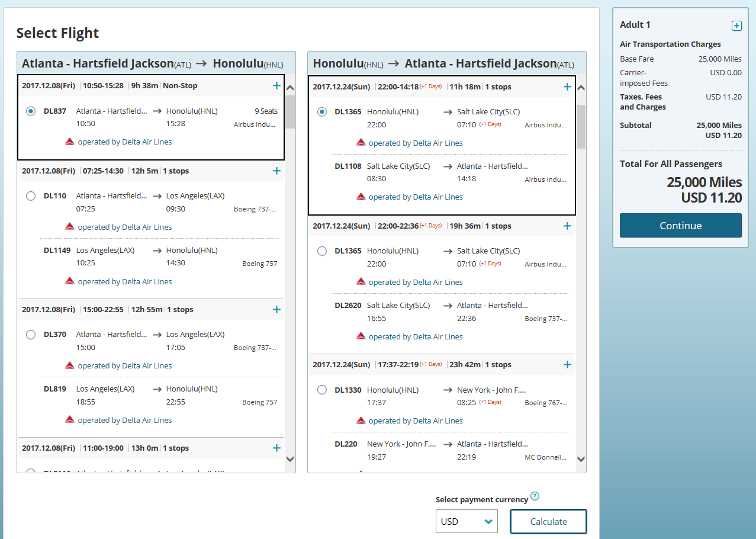This screenshot has height=539, width=756.
Task: Click Boeing 767 aircraft text for DL1330
Action: coord(546,403)
